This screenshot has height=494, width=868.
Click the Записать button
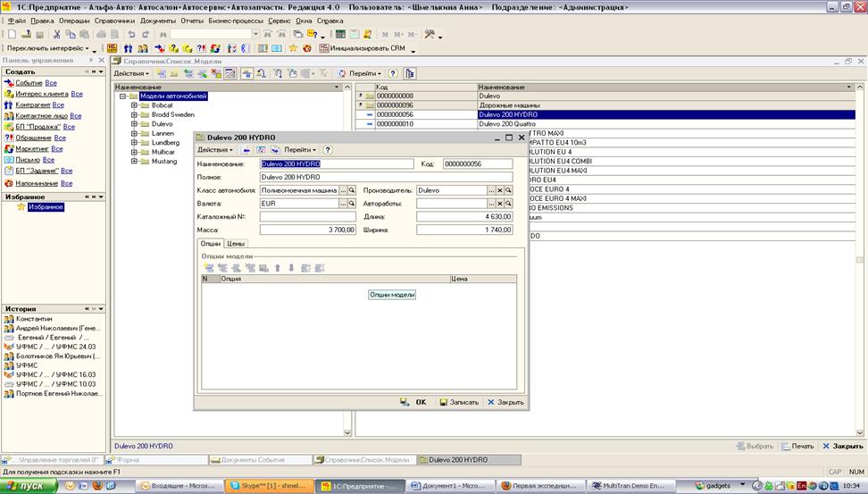click(459, 403)
